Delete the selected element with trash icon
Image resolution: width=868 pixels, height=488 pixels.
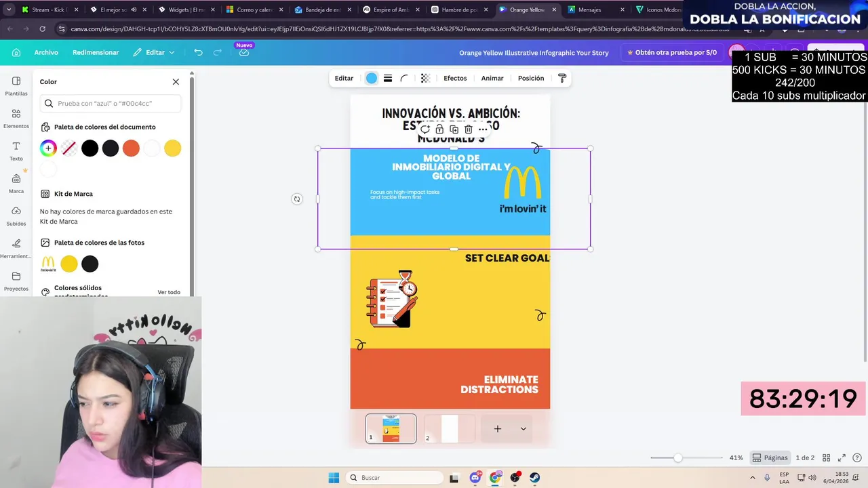[469, 129]
